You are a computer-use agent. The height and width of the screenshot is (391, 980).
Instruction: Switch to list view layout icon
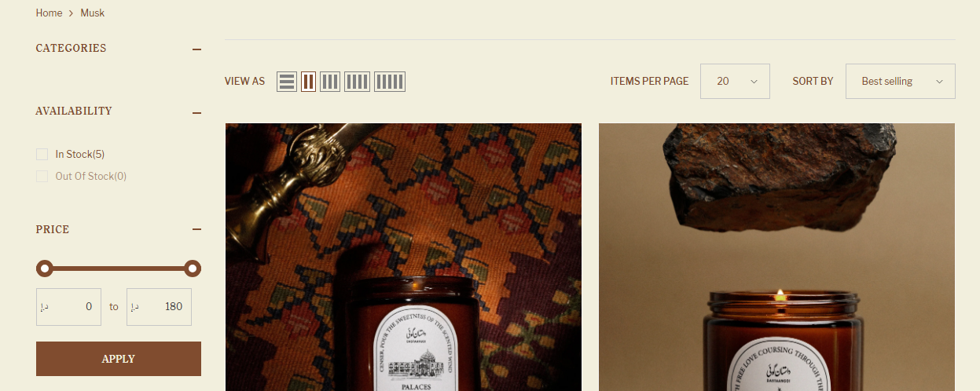[x=287, y=82]
